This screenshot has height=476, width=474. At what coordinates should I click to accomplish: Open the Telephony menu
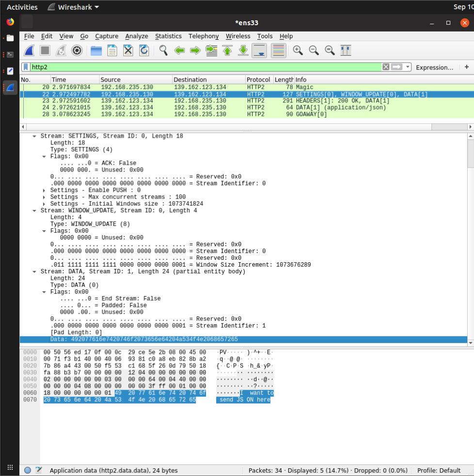tap(204, 36)
